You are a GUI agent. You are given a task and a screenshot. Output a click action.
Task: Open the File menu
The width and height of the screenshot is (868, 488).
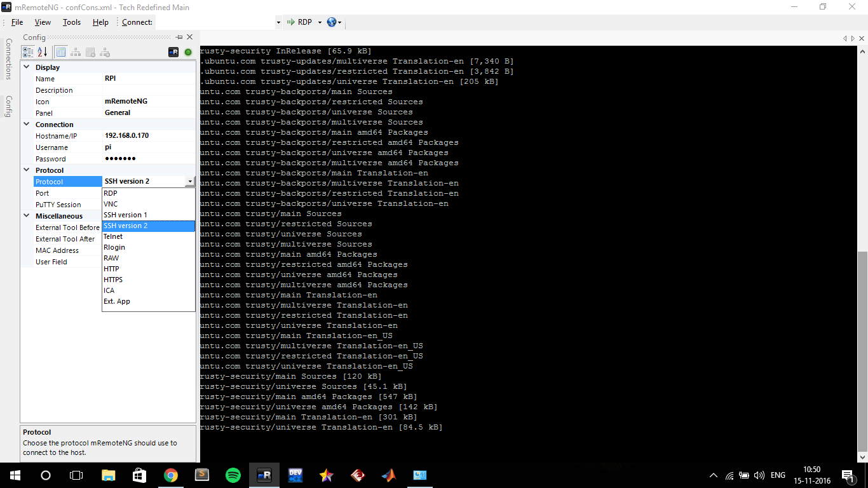point(17,22)
